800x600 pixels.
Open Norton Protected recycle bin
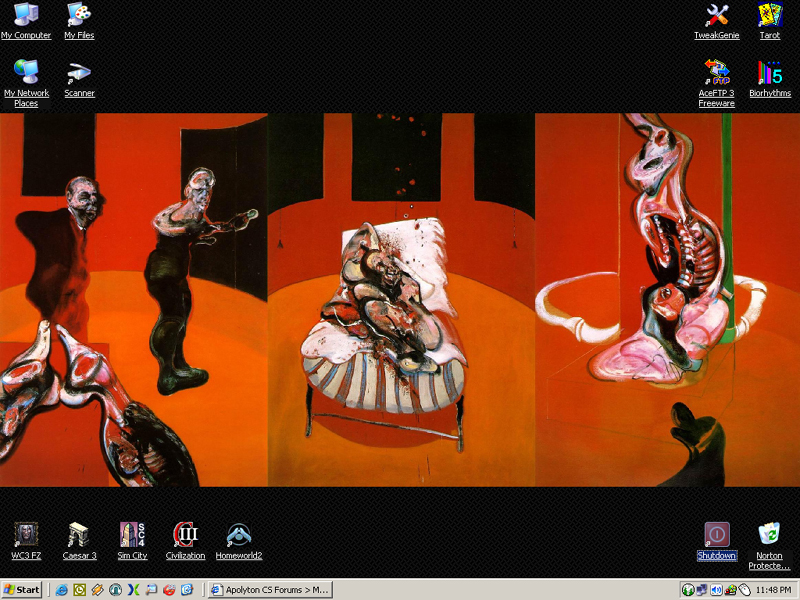tap(769, 535)
